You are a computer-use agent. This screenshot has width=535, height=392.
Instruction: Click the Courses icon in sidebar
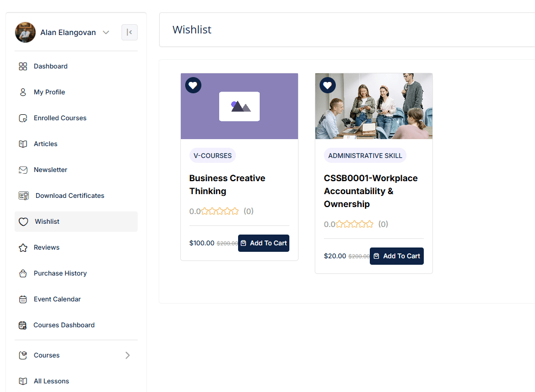click(23, 355)
